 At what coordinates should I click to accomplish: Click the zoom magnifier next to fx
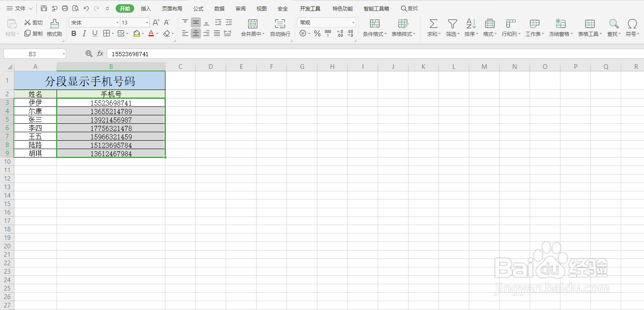(89, 54)
